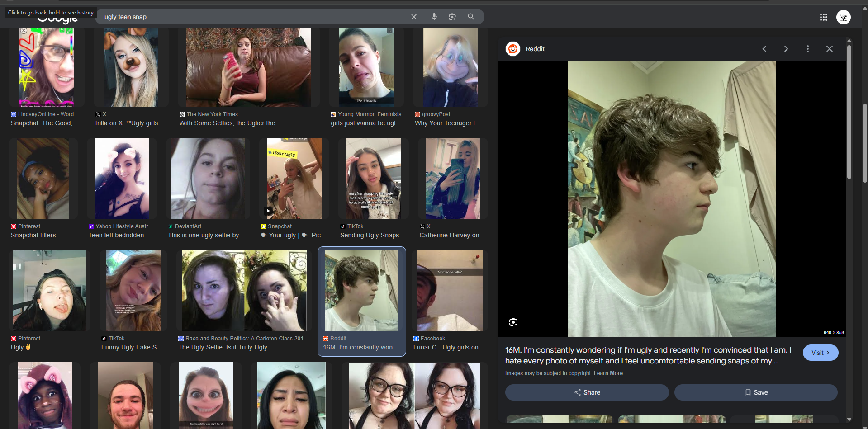Viewport: 868px width, 429px height.
Task: Click 'With Some Selfies, the Uglier the' title
Action: coord(231,123)
